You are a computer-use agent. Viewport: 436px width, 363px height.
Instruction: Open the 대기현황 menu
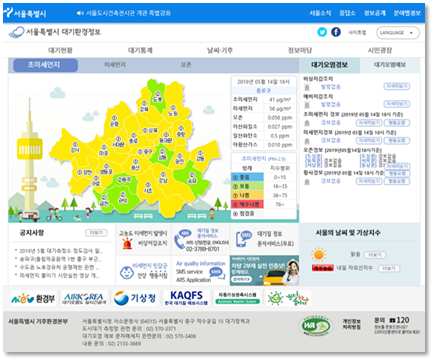60,50
